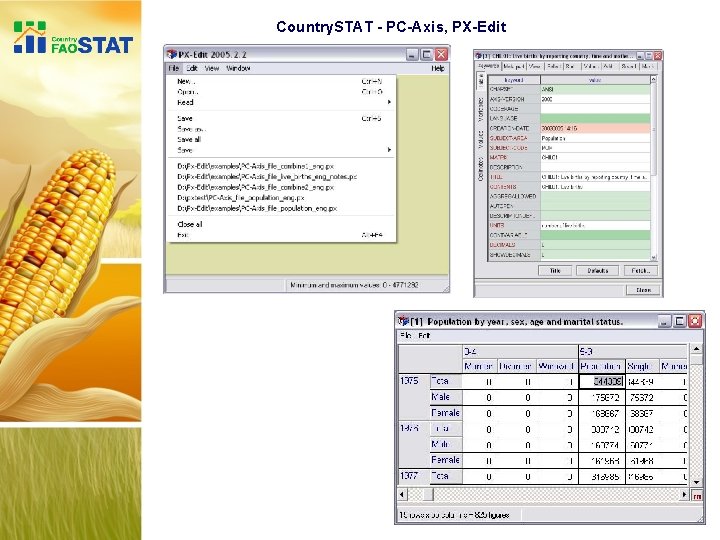Image resolution: width=720 pixels, height=540 pixels.
Task: Click the SHOWDECIMALS keyword row label
Action: click(x=514, y=254)
